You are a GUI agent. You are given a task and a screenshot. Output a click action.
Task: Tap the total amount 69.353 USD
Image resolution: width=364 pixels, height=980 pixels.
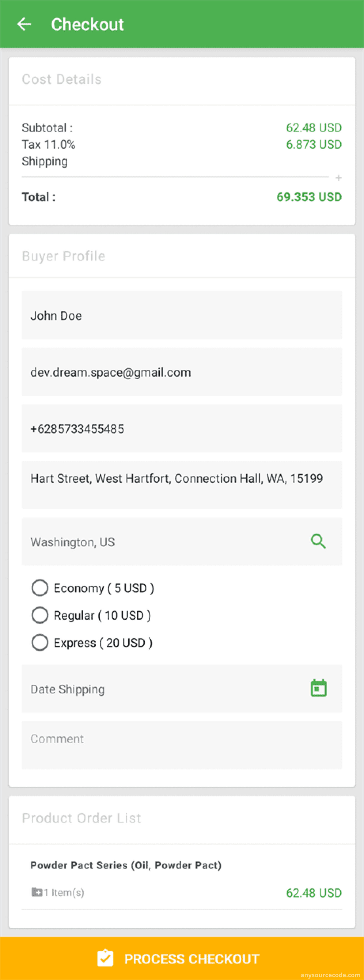click(x=309, y=197)
